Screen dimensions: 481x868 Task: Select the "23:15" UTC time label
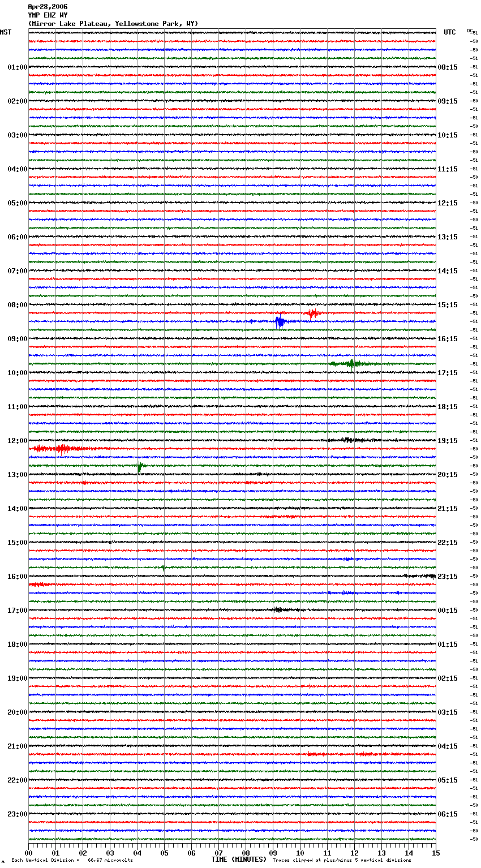pos(448,577)
